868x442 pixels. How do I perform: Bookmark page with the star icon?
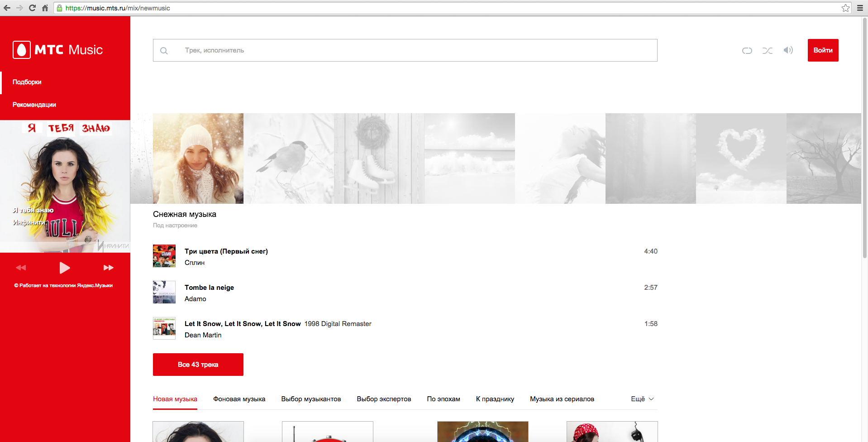[845, 8]
